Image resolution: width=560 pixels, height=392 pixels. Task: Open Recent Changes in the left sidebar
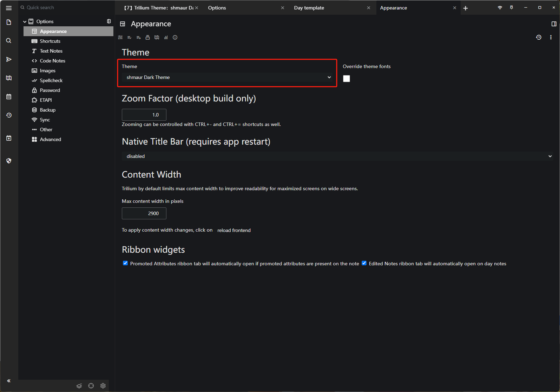(x=9, y=115)
